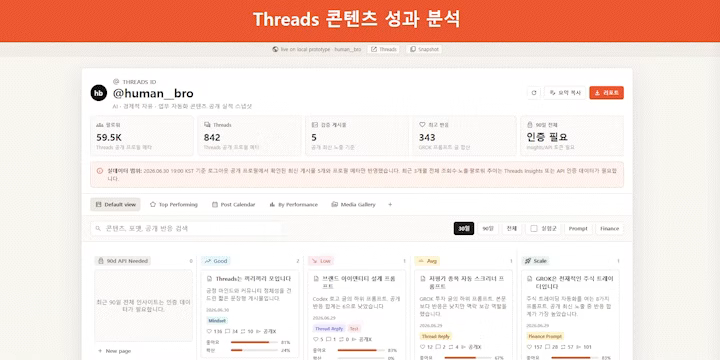The width and height of the screenshot is (720, 360).
Task: Select the 90일 period filter
Action: coord(488,228)
